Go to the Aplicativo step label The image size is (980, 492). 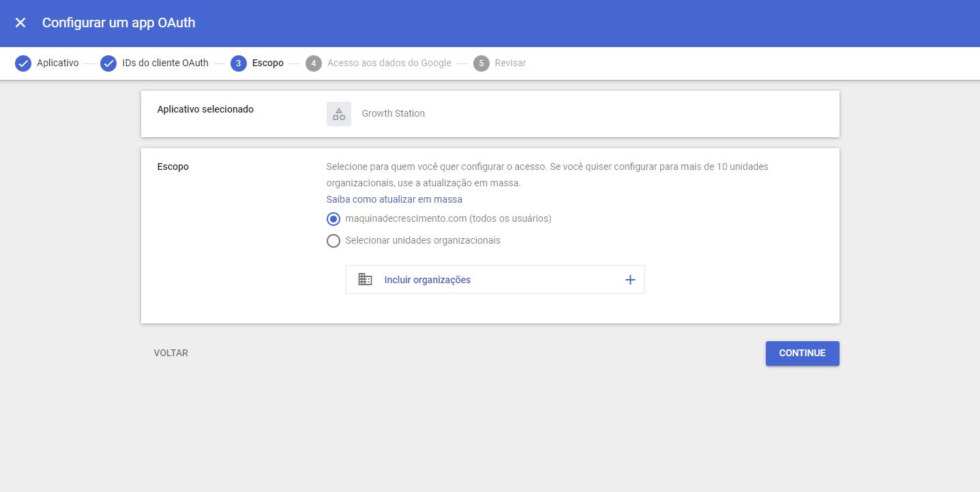point(57,63)
